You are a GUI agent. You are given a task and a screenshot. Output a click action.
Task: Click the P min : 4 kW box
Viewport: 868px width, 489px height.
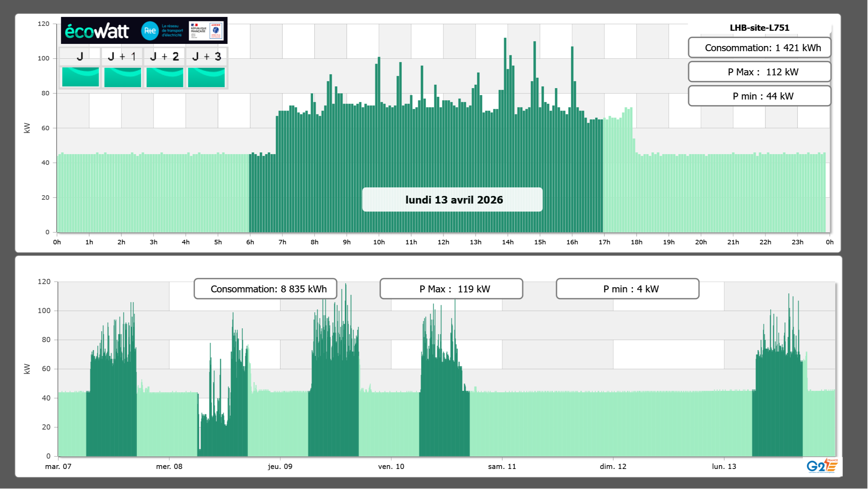tap(627, 289)
